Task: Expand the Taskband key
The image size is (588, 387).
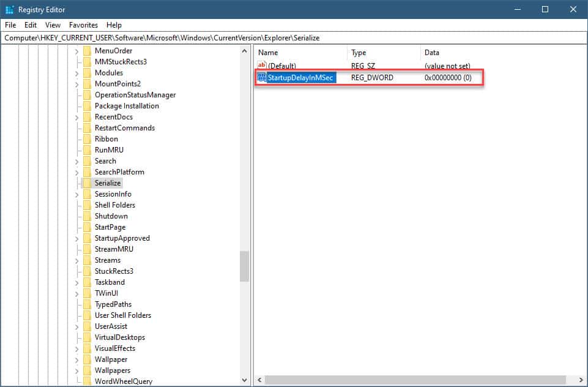Action: coord(76,283)
